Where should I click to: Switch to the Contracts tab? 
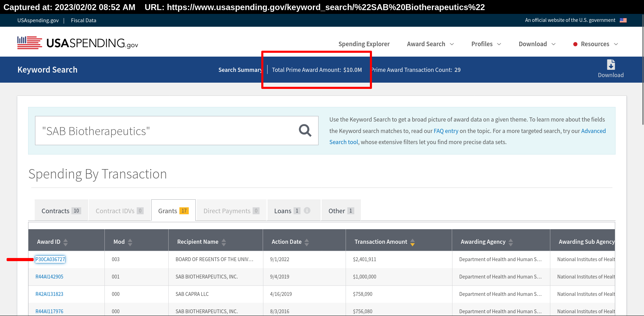61,210
